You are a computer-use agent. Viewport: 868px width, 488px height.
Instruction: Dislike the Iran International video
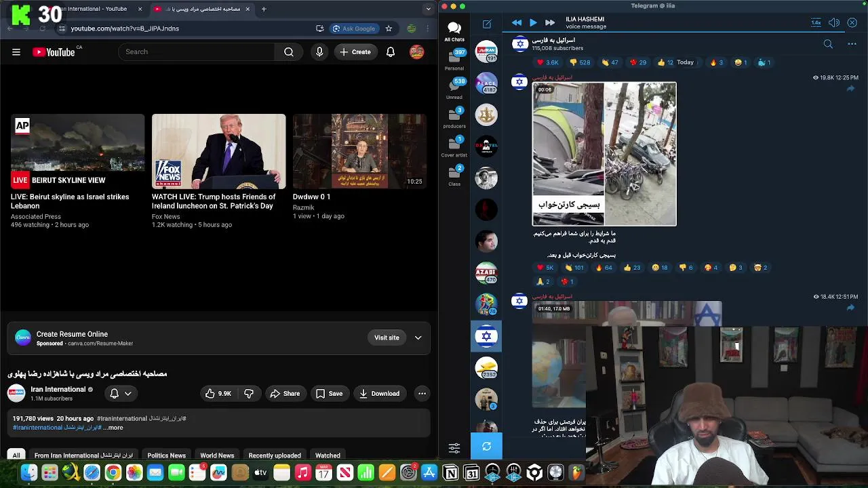[x=249, y=393]
